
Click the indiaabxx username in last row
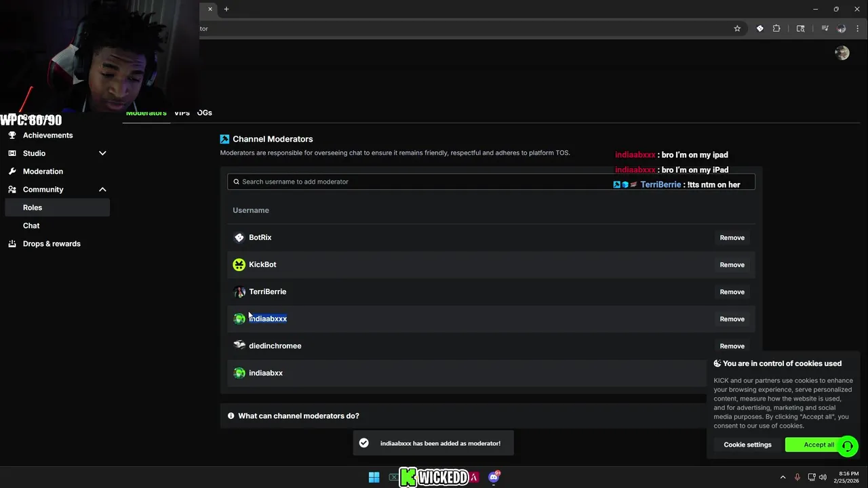point(266,373)
